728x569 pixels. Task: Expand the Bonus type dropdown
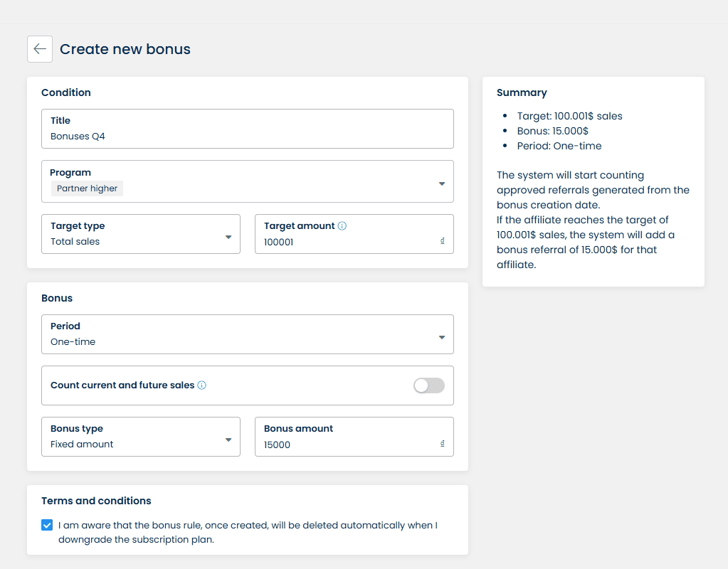[228, 440]
